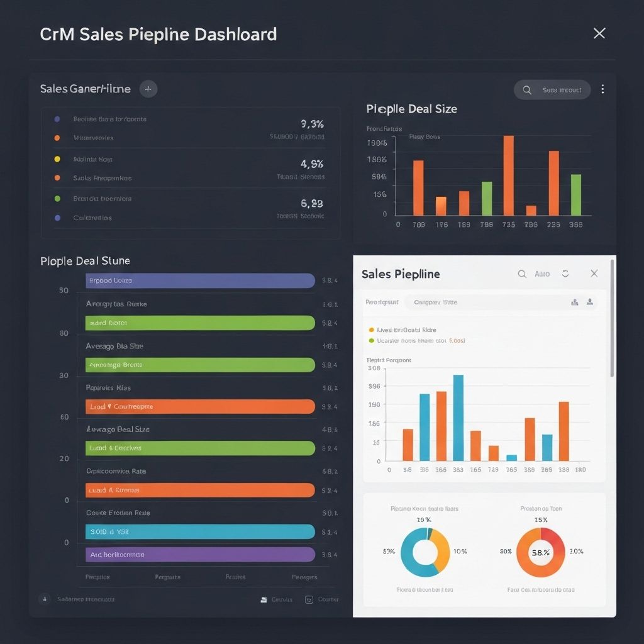Click the refresh icon in Sales Piepline panel
The width and height of the screenshot is (644, 644).
coord(565,274)
